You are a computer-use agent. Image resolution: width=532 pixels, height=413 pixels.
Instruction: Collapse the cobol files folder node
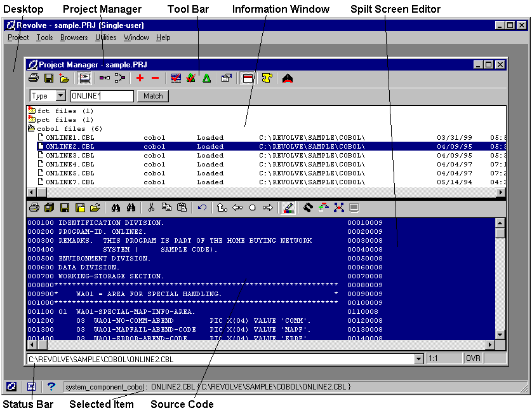tap(31, 128)
